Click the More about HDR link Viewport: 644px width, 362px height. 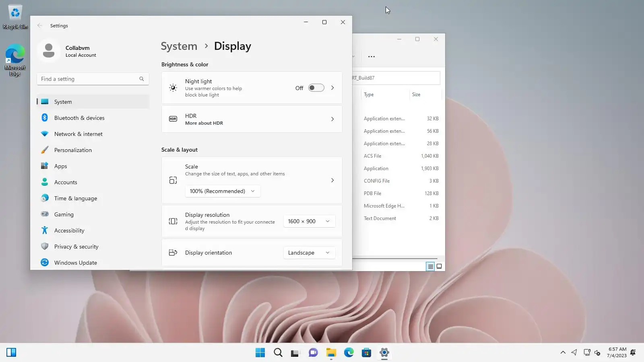click(204, 123)
